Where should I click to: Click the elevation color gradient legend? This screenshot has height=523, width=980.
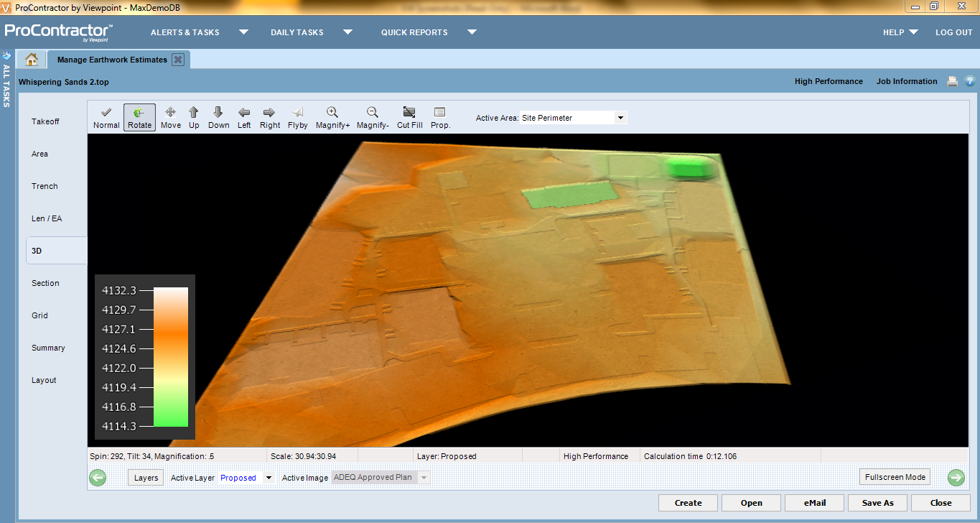171,357
